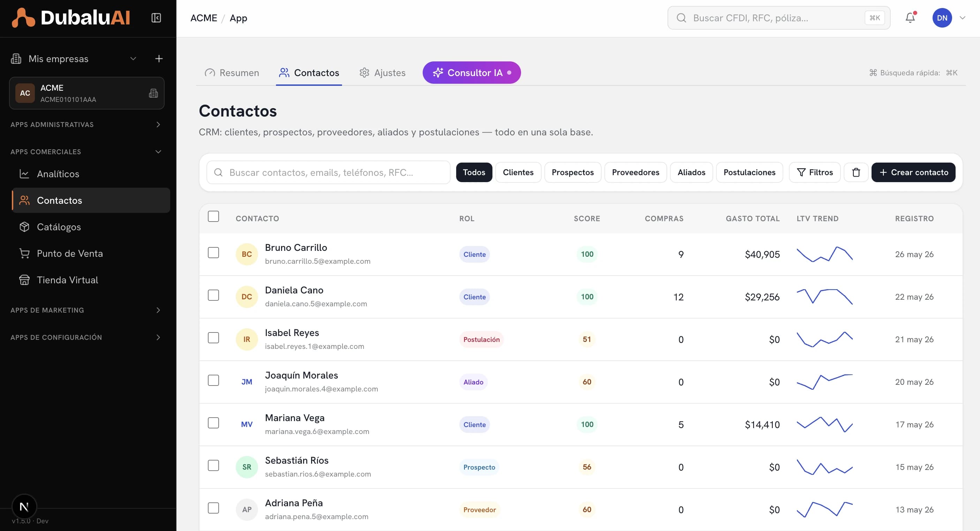The height and width of the screenshot is (531, 980).
Task: Expand Apps de Configuración section
Action: click(x=86, y=337)
